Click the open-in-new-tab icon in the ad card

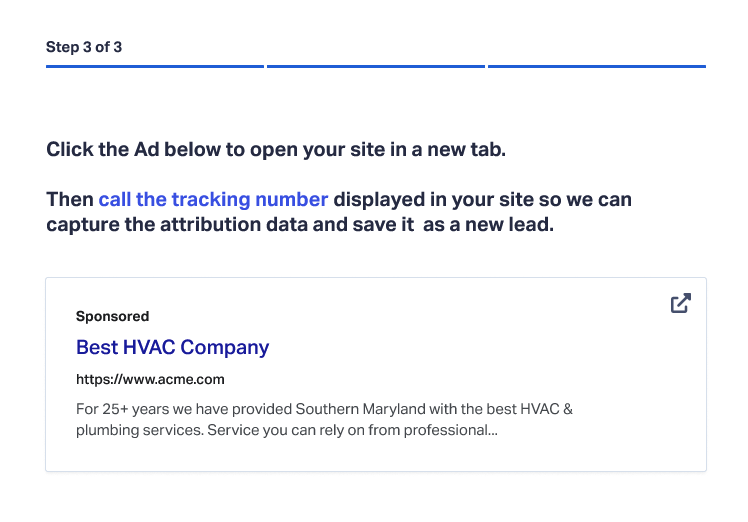pyautogui.click(x=681, y=303)
